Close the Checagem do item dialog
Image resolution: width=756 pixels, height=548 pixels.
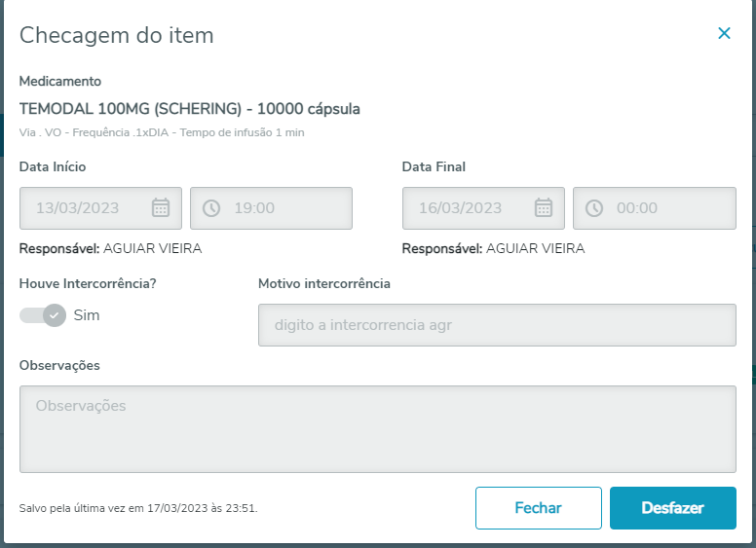(x=724, y=33)
